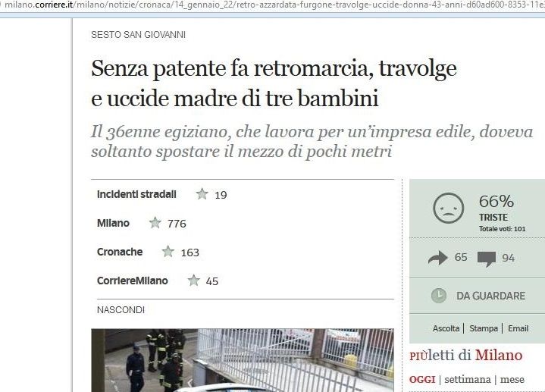The height and width of the screenshot is (392, 545).
Task: Click the Stampa link
Action: (x=484, y=328)
